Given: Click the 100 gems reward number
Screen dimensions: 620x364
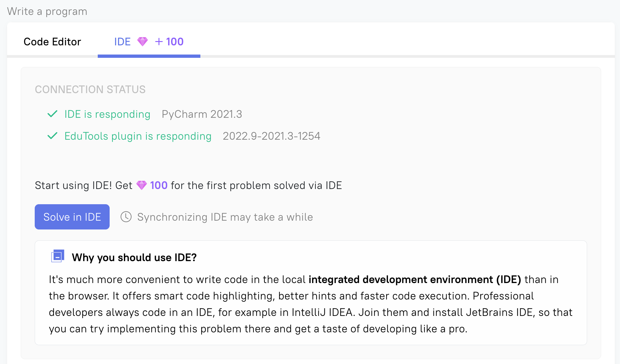Looking at the screenshot, I should [159, 185].
